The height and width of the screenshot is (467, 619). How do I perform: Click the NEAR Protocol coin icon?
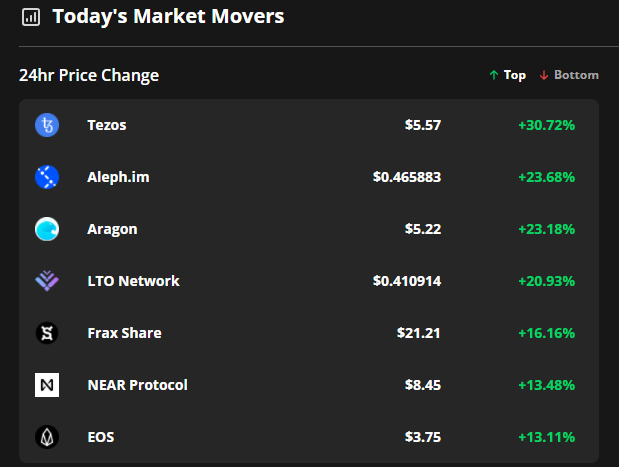tap(47, 385)
